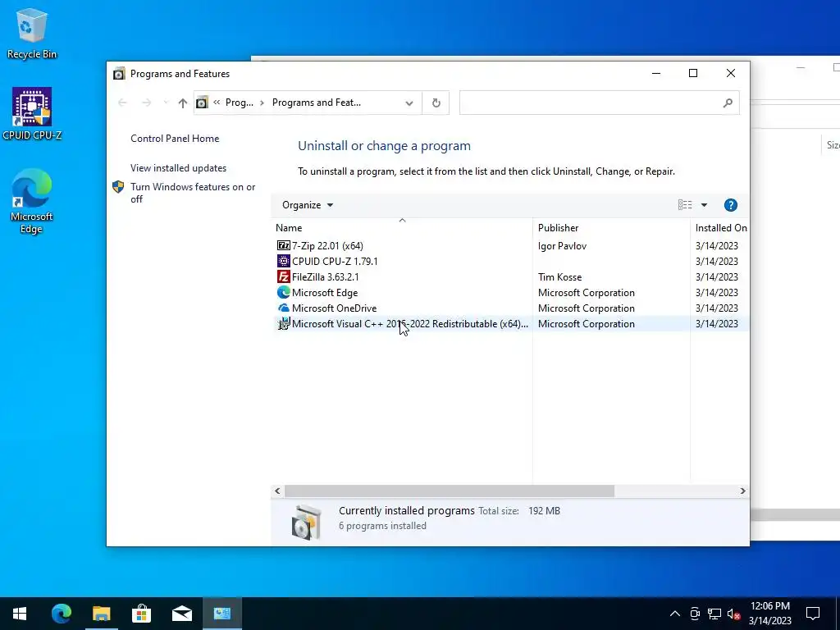
Task: Click the FileZilla icon in program list
Action: (283, 277)
